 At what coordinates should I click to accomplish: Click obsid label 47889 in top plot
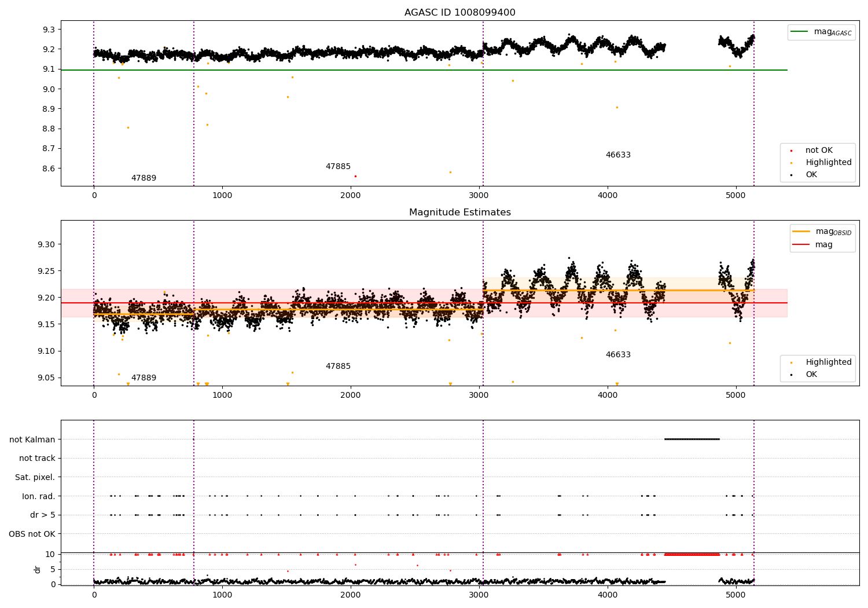(144, 178)
